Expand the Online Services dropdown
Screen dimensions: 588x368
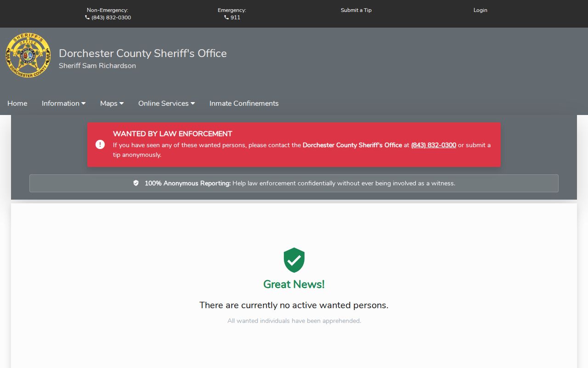[167, 103]
